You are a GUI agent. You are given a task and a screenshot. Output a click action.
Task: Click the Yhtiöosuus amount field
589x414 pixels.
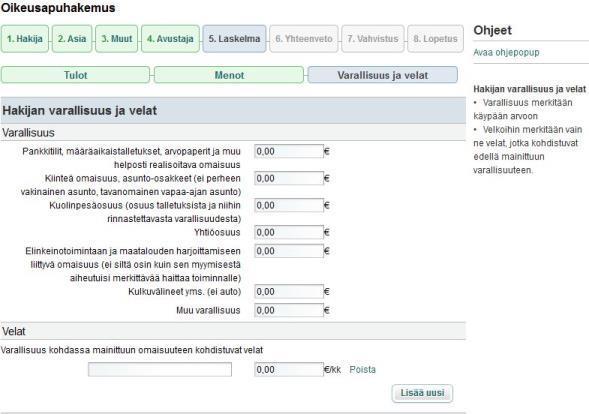coord(289,233)
